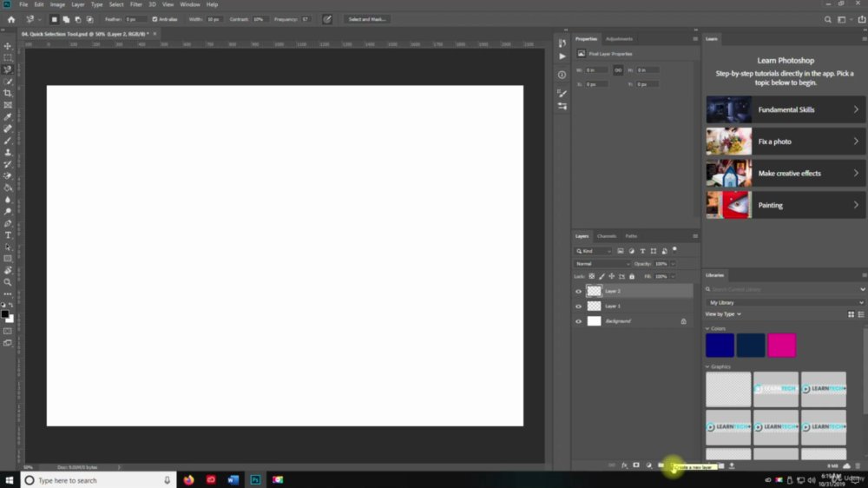The width and height of the screenshot is (868, 488).
Task: Select the Quick Selection tool
Action: 8,82
